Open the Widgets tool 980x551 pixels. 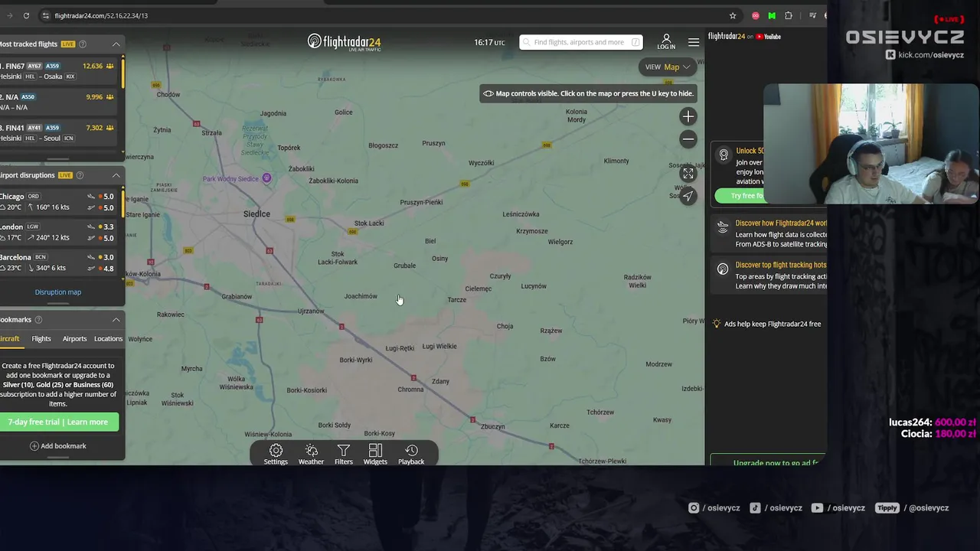[x=375, y=454]
